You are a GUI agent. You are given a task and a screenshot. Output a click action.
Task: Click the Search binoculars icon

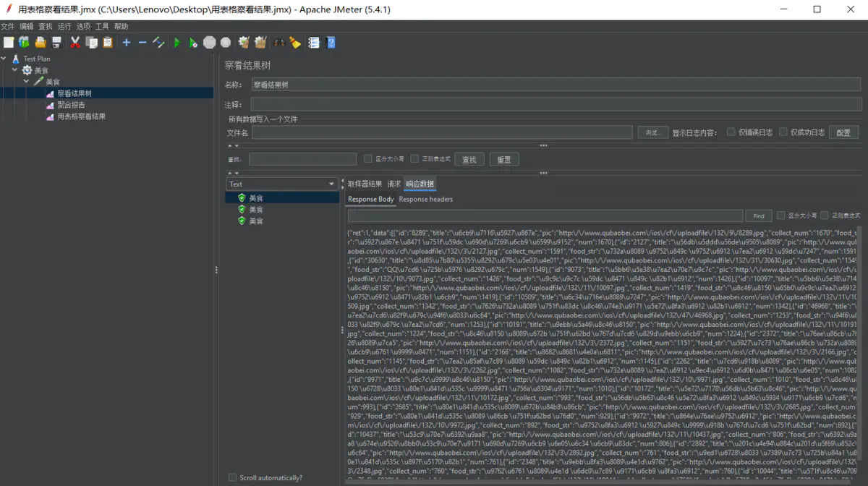[x=279, y=43]
